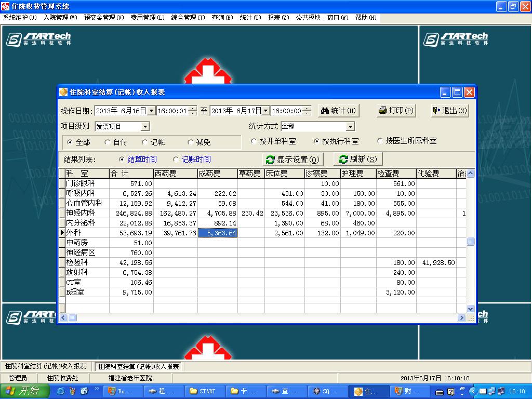The image size is (532, 399).
Task: Switch to the SQ... taskbar item
Action: click(328, 391)
